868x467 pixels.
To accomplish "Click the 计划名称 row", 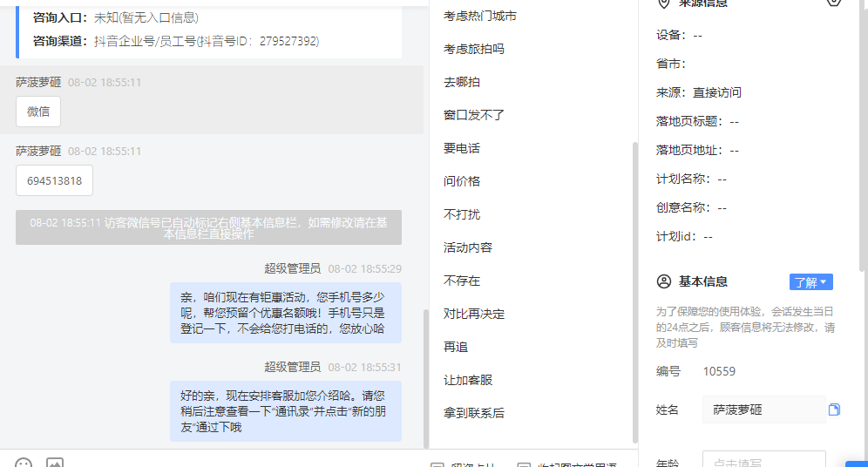I will (x=691, y=179).
